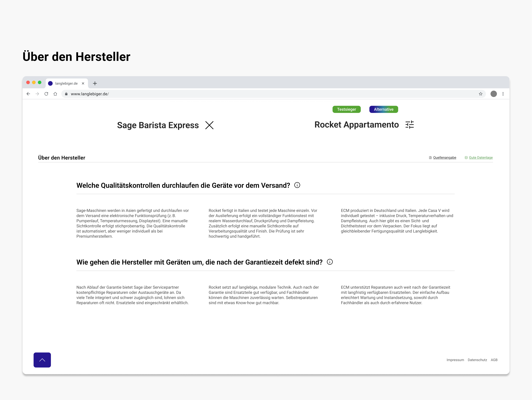The height and width of the screenshot is (400, 532).
Task: Click the profile avatar circle
Action: point(494,94)
